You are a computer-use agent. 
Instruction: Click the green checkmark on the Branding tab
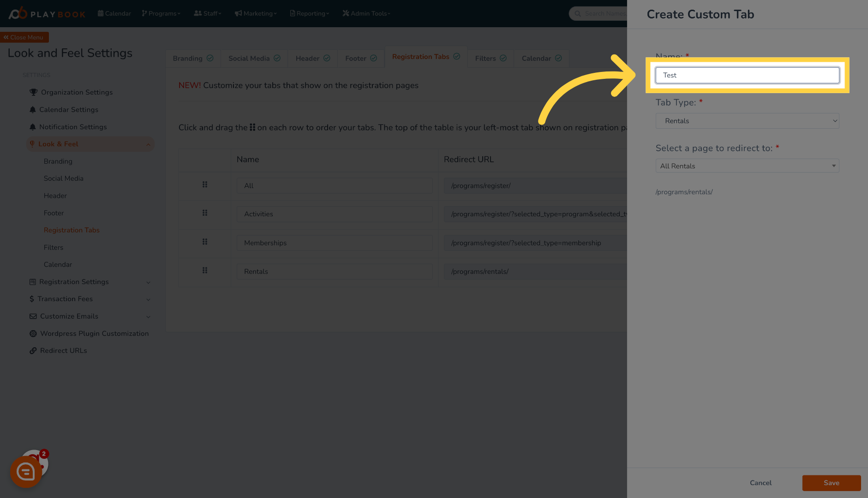(x=210, y=58)
